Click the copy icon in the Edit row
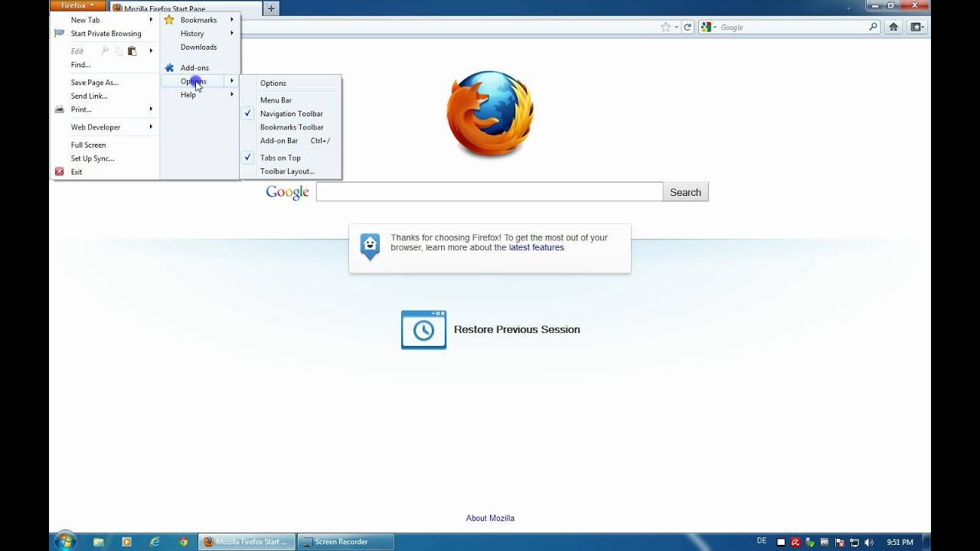980x551 pixels. (119, 51)
